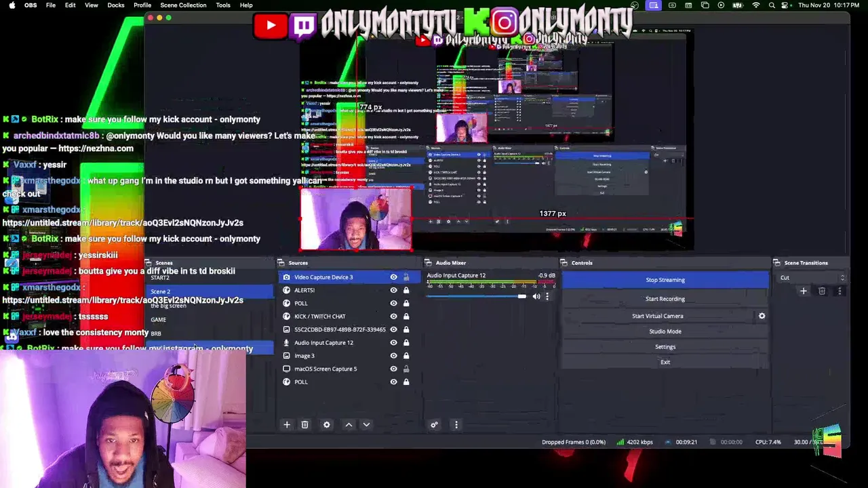Open Spotlight search in menu bar

[772, 5]
